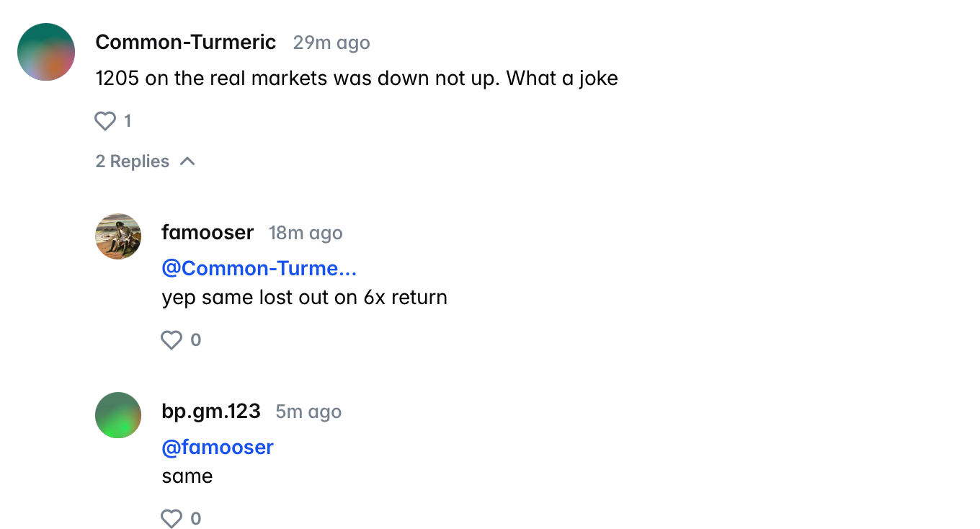The image size is (980, 529).
Task: Open the @famooser mention in bp.gm.123's reply
Action: click(x=218, y=447)
